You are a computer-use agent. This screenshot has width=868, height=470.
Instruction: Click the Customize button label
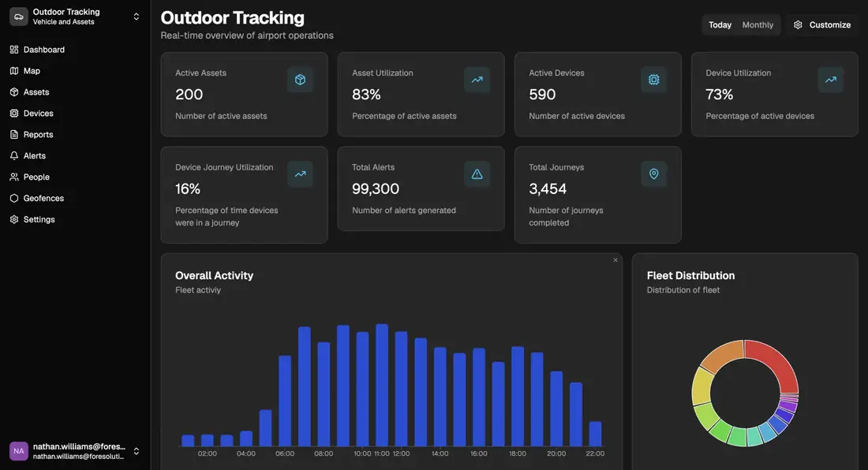click(x=830, y=25)
